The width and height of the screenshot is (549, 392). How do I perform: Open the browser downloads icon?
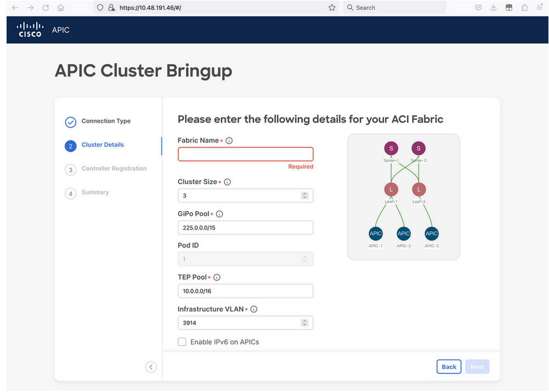493,8
